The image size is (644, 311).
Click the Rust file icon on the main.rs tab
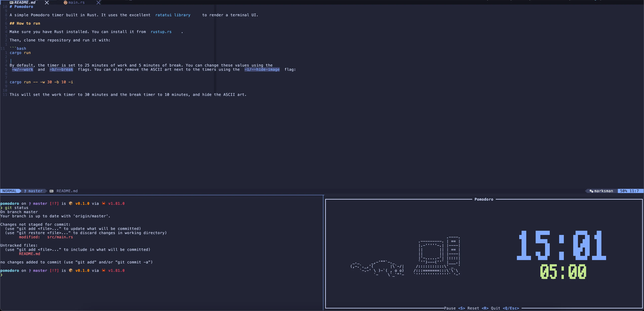(66, 3)
